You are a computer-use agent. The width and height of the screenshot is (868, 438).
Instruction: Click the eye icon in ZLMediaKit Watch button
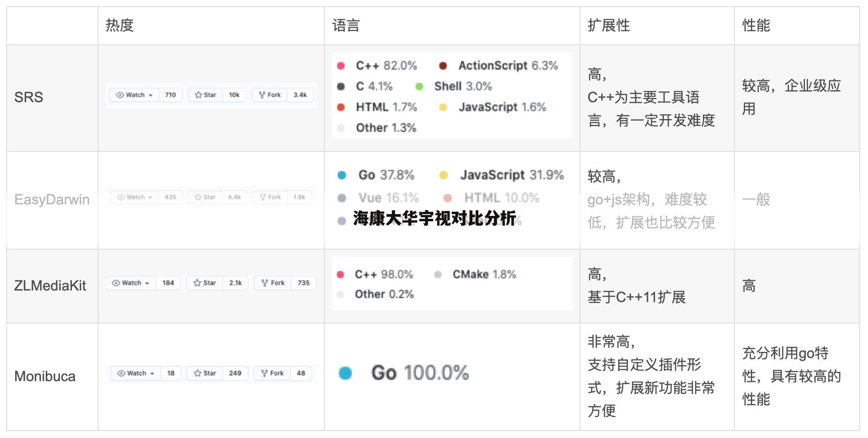[116, 283]
